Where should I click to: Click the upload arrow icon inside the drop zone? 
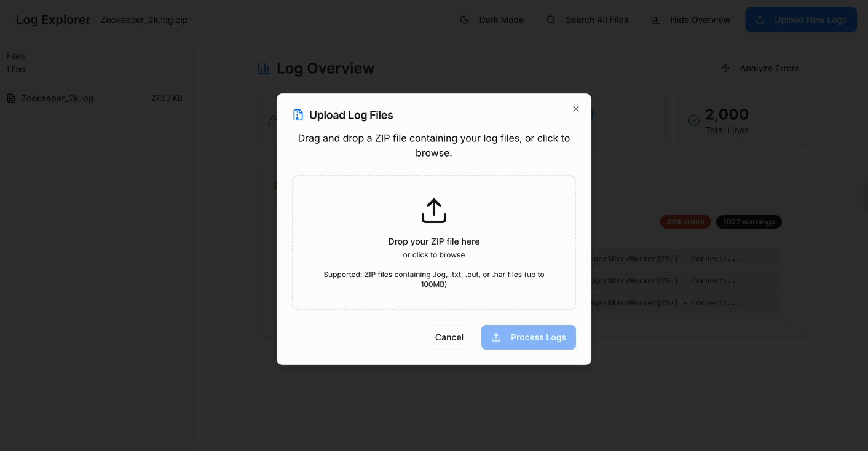(433, 210)
